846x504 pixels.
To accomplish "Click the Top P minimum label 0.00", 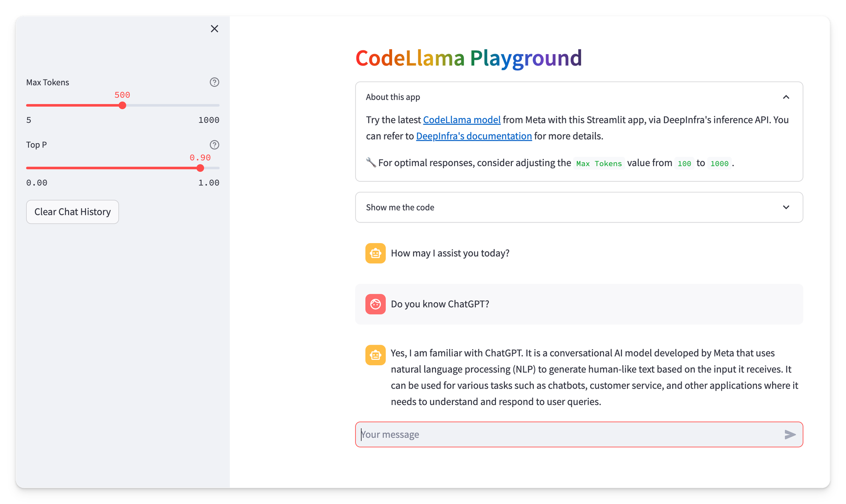I will (x=37, y=183).
